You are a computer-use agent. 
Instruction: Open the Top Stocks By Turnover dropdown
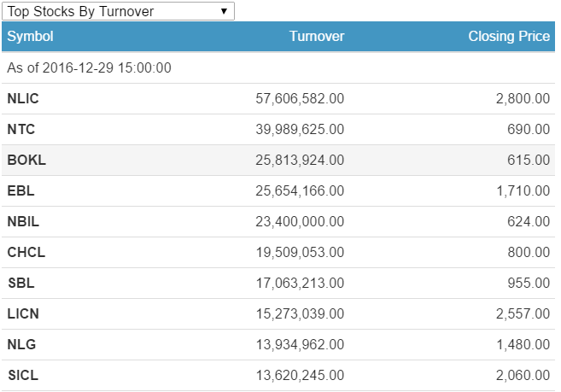point(118,11)
